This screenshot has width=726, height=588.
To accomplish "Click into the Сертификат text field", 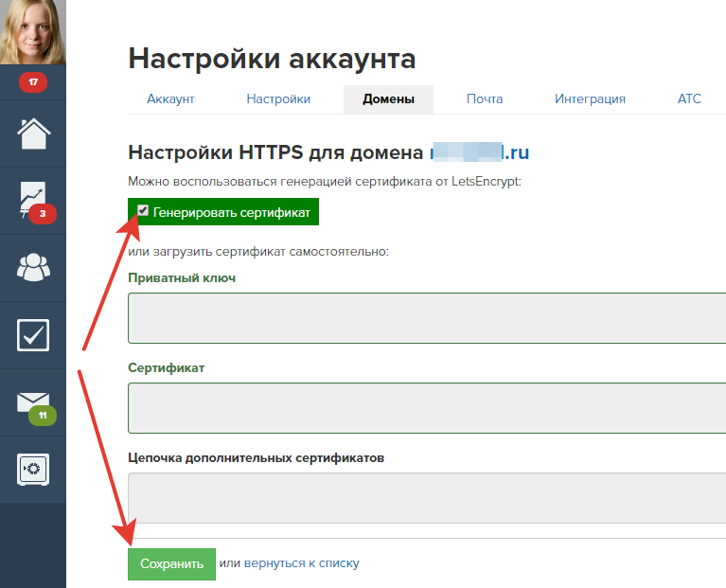I will (x=427, y=408).
